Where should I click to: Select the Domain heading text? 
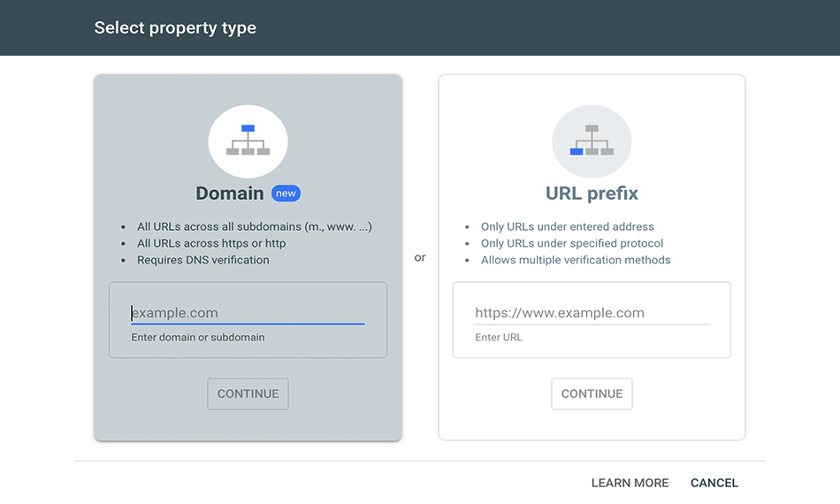(229, 194)
